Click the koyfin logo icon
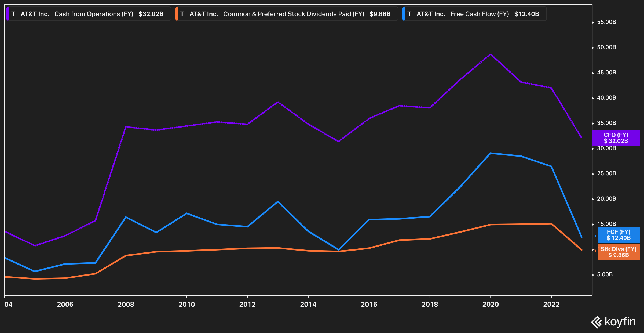This screenshot has width=644, height=333. [x=597, y=322]
